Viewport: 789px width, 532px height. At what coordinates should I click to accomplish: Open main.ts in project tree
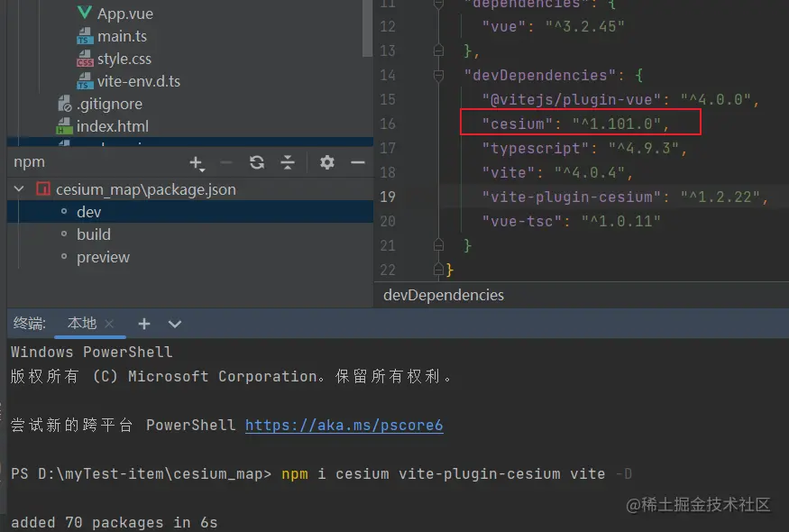tap(122, 36)
